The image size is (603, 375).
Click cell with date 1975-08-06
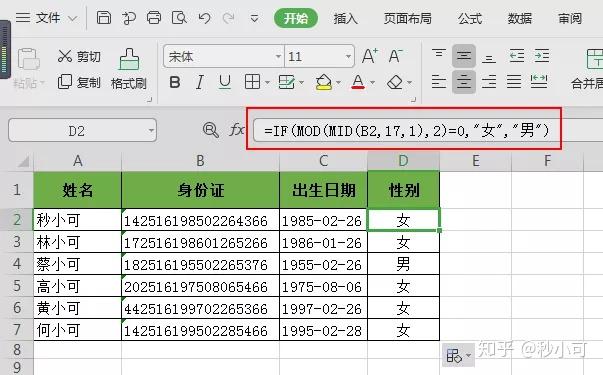323,286
